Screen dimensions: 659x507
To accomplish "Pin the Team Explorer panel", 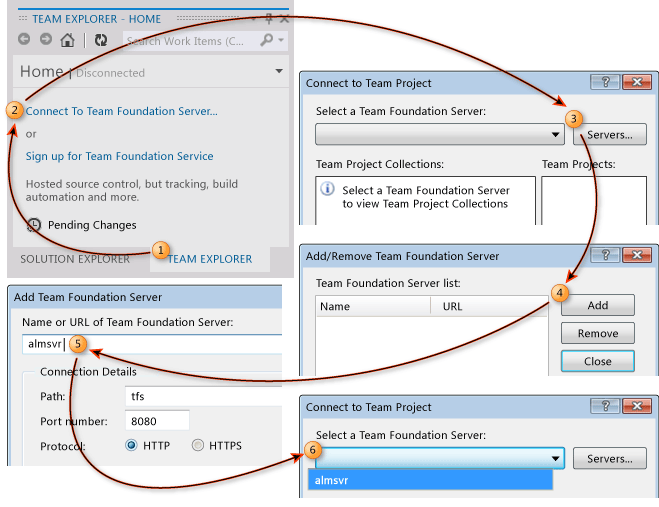I will coord(269,18).
